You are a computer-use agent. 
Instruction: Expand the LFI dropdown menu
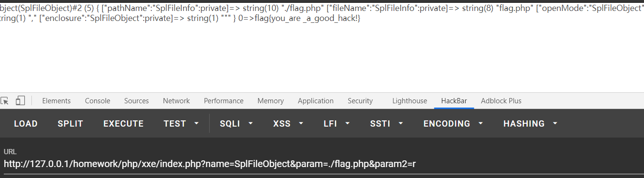click(x=337, y=124)
